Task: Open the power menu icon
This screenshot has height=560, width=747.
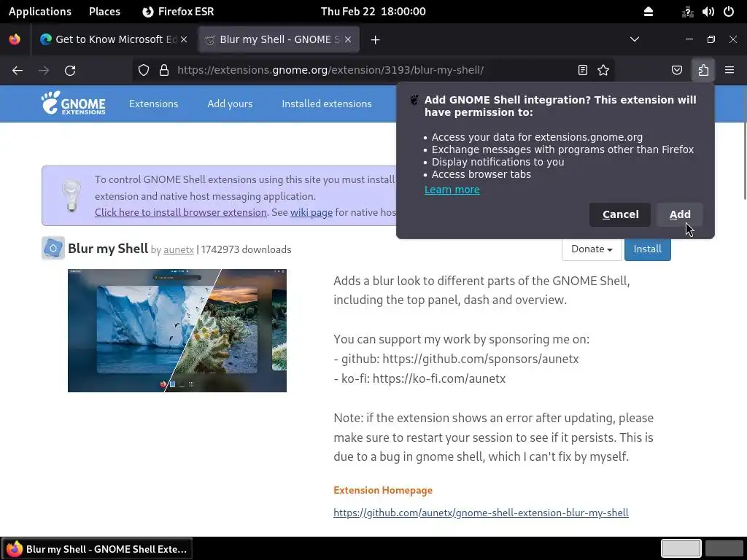Action: click(x=729, y=12)
